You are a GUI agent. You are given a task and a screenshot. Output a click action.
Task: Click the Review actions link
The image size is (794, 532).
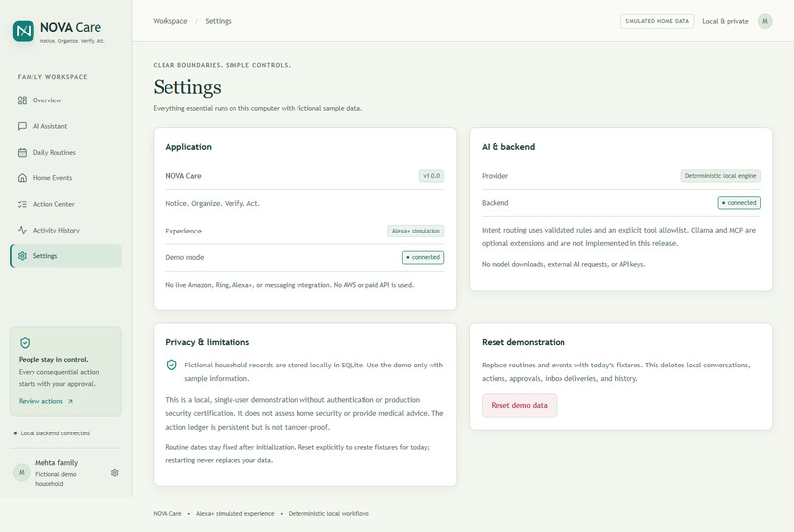[x=45, y=401]
